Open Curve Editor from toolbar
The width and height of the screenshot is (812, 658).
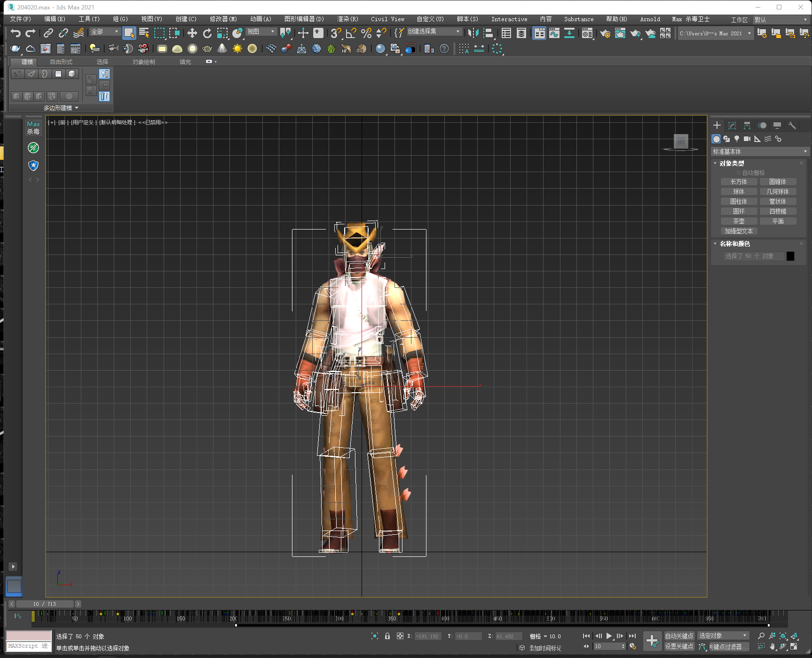click(554, 33)
